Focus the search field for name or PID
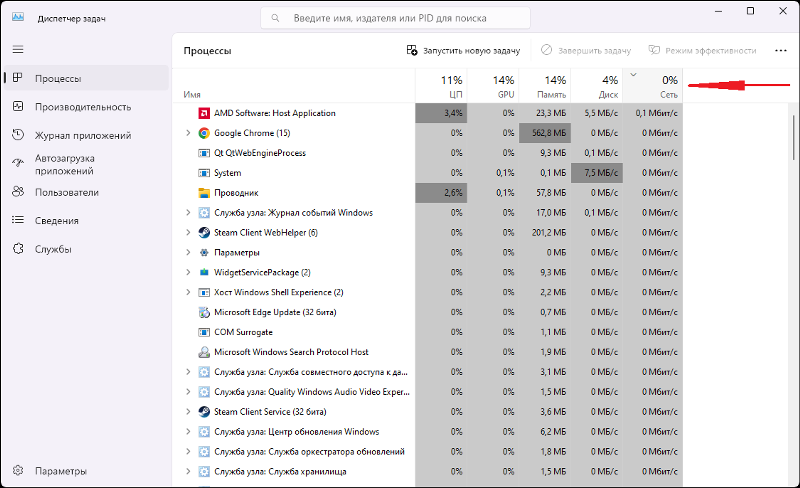The height and width of the screenshot is (488, 800). [395, 18]
